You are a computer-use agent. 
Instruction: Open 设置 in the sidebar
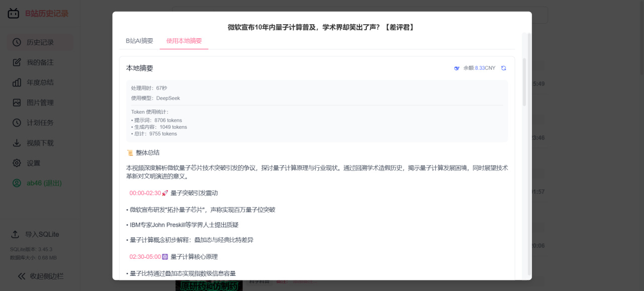coord(40,163)
